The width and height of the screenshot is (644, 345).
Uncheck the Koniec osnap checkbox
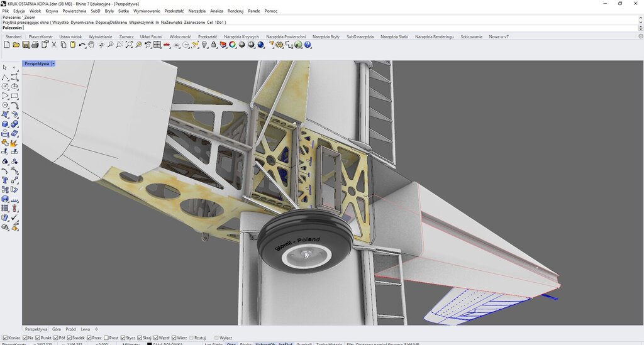pyautogui.click(x=5, y=337)
